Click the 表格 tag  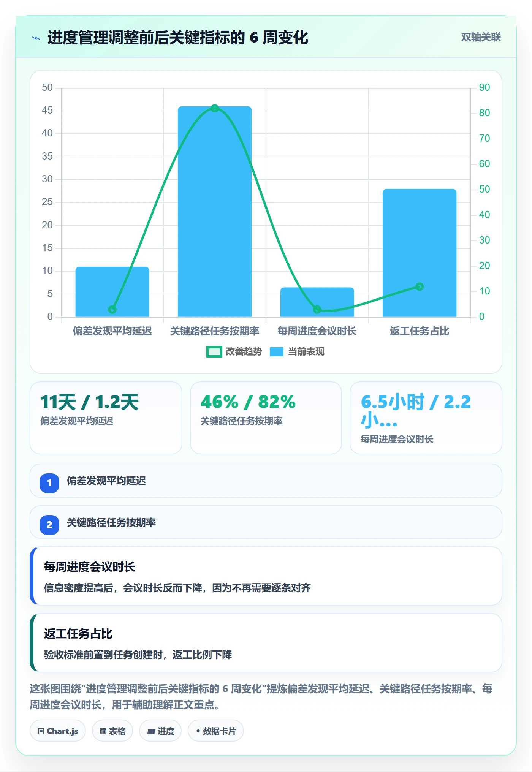(x=112, y=731)
